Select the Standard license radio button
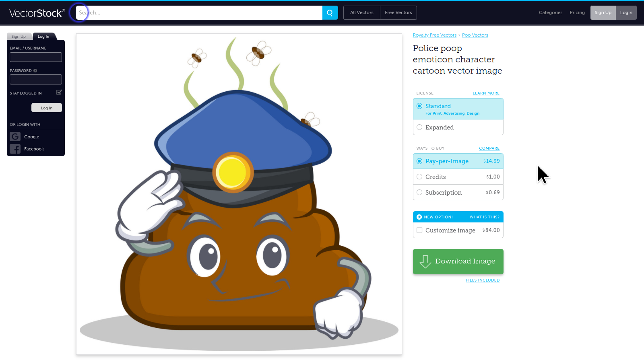The height and width of the screenshot is (362, 644). 419,106
